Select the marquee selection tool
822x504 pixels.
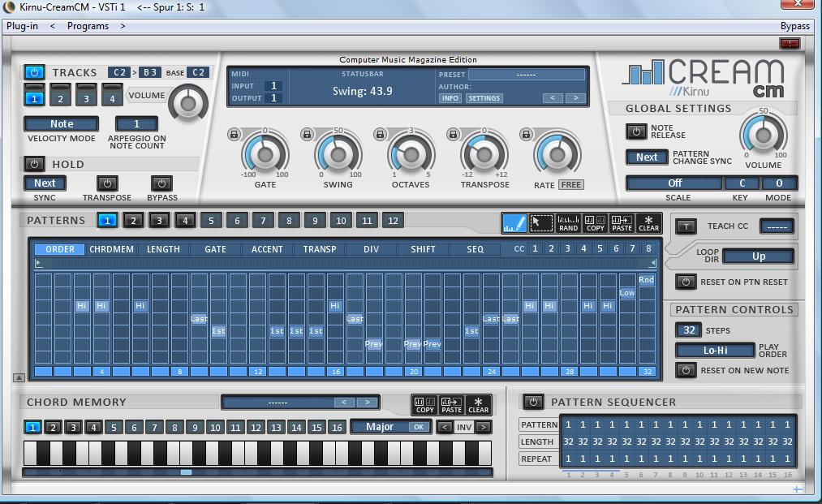[540, 223]
